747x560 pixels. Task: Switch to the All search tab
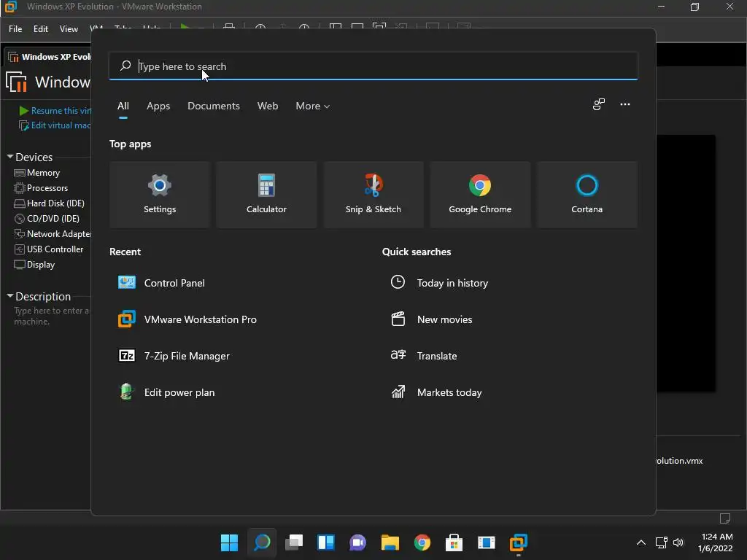[x=123, y=106]
